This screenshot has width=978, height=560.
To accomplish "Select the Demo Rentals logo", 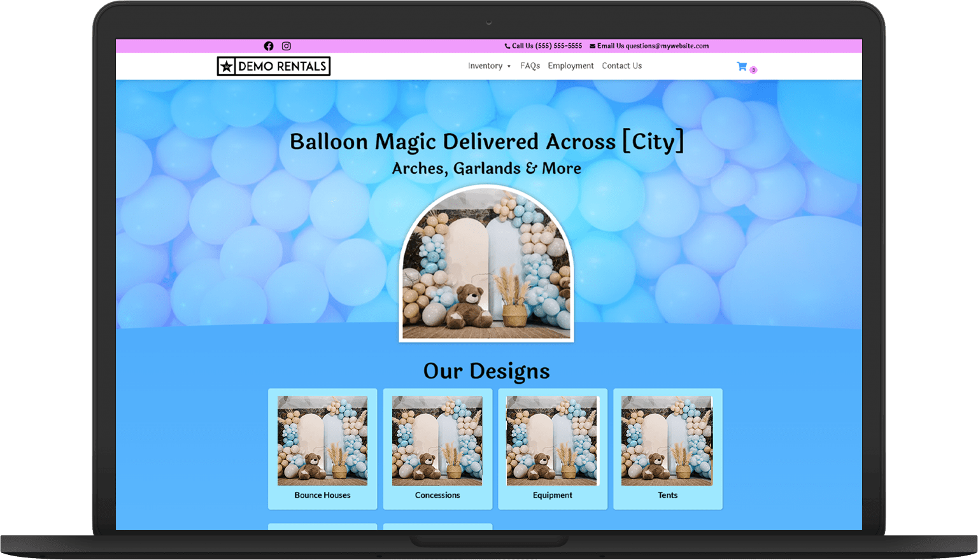I will (x=273, y=66).
